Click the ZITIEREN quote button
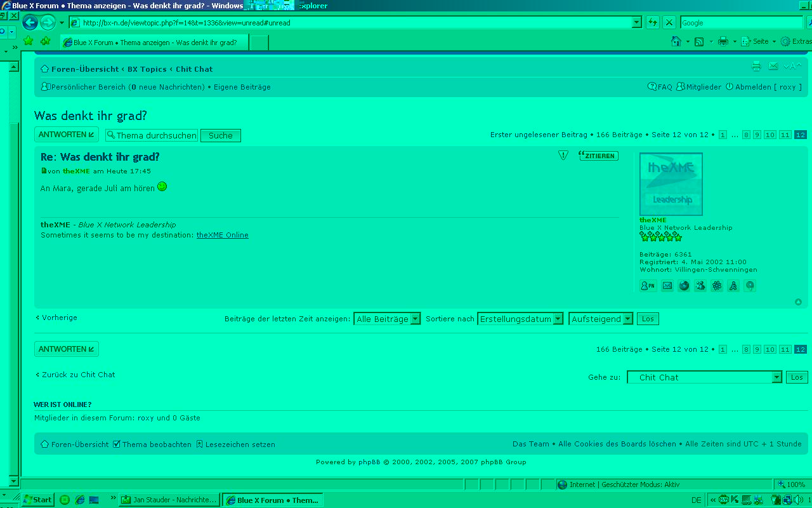 coord(598,156)
